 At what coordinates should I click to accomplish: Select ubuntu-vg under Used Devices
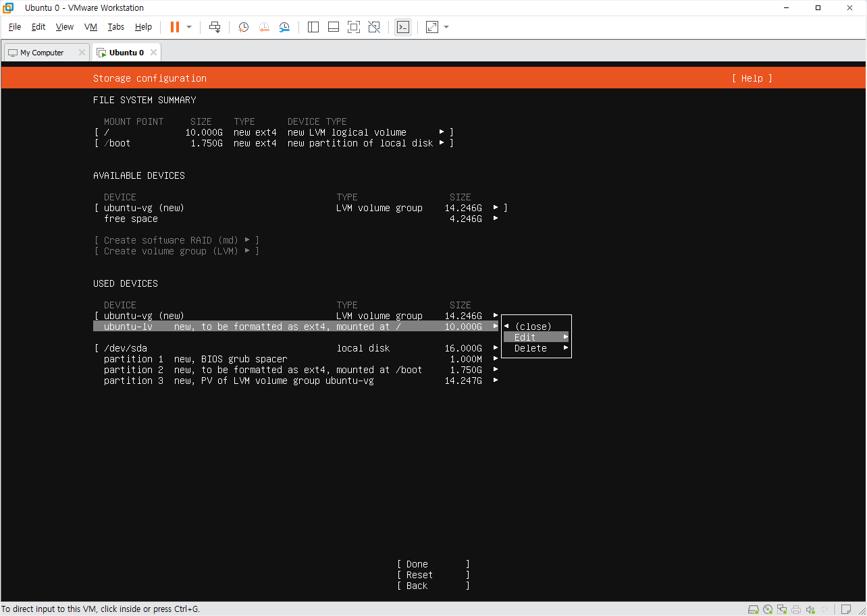tap(296, 316)
